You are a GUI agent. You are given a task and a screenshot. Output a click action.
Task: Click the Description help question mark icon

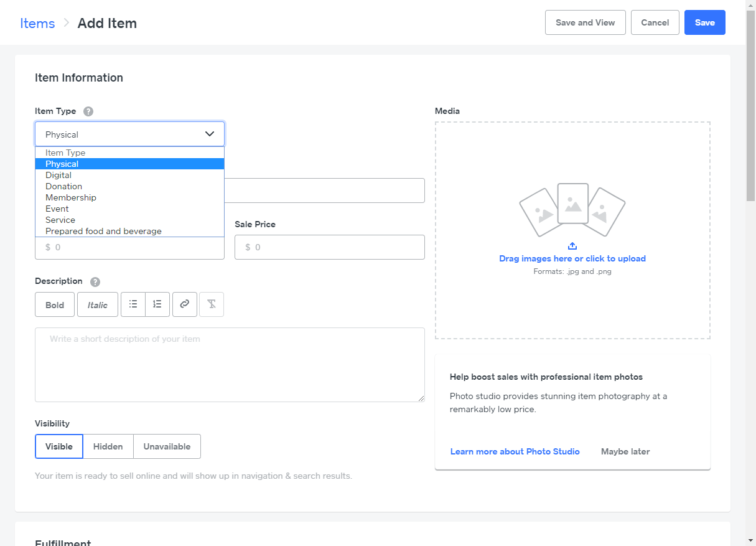click(x=95, y=281)
